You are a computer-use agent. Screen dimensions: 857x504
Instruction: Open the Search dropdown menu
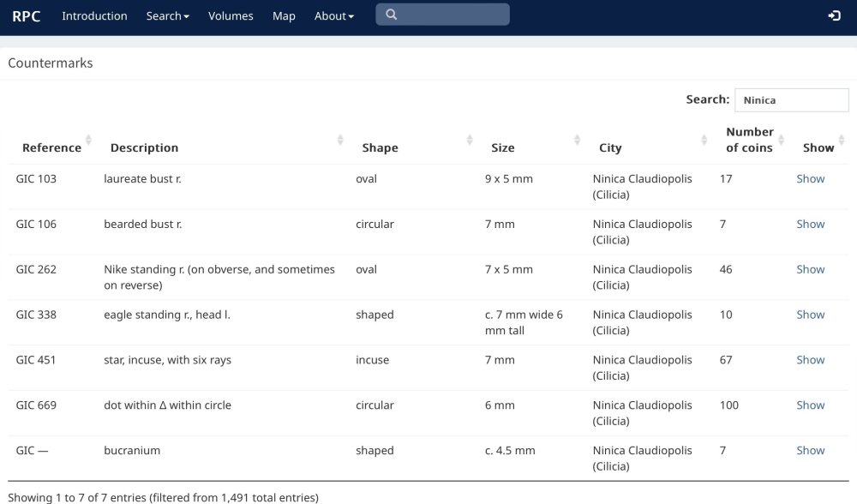167,15
